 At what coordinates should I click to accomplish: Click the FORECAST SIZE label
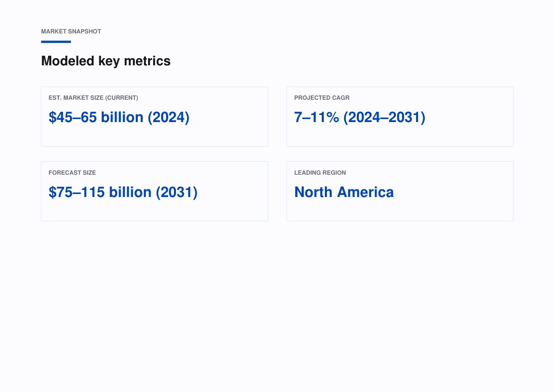[72, 173]
